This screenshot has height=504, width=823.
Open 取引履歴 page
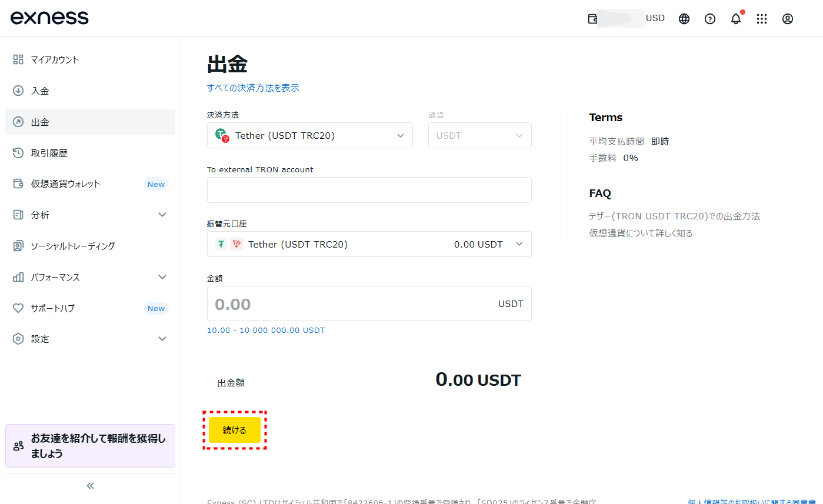[91, 153]
